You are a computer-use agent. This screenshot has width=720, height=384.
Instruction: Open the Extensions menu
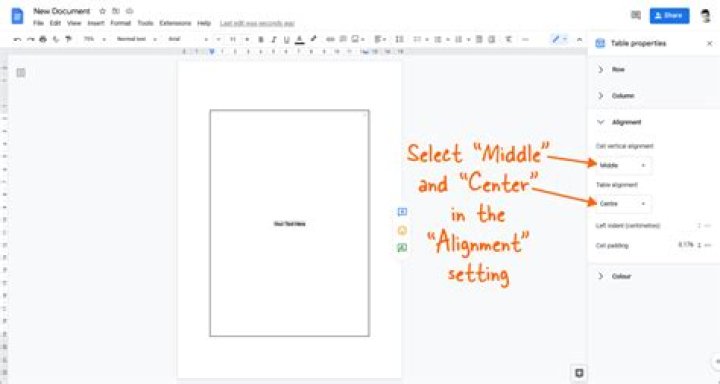pos(175,23)
